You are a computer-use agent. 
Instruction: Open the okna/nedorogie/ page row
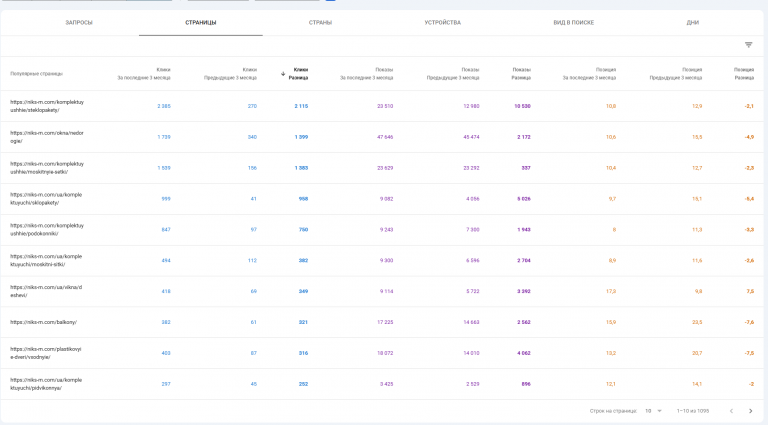382,137
